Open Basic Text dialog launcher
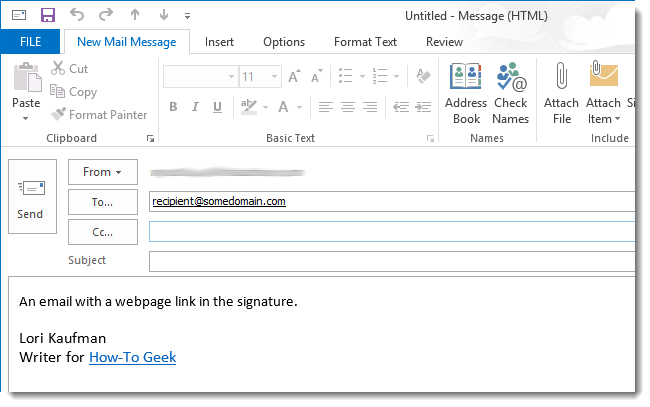 coord(430,139)
